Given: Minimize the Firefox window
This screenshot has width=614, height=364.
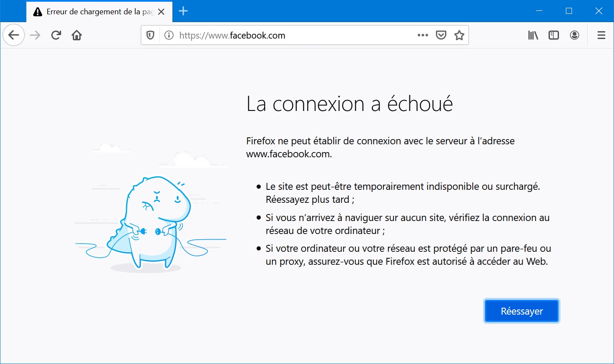Looking at the screenshot, I should click(539, 11).
